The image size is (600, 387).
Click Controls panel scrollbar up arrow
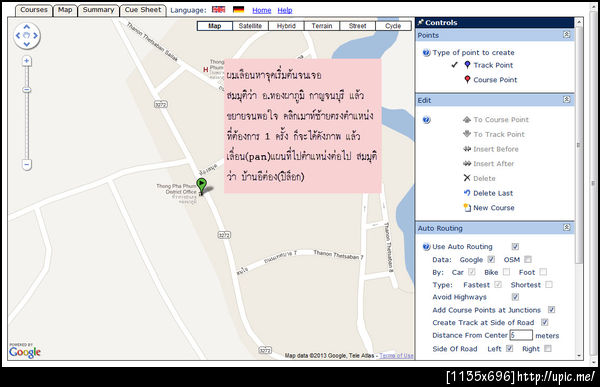coord(579,22)
